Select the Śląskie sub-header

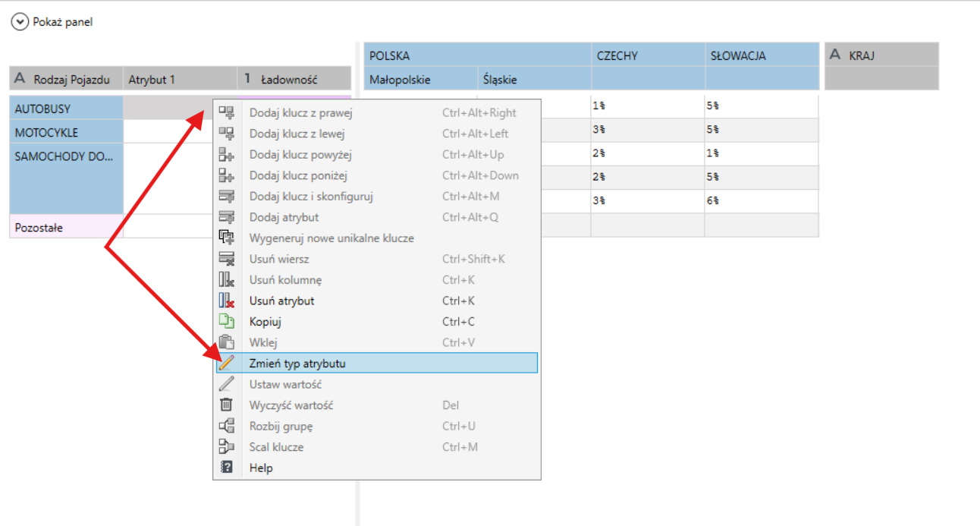[x=535, y=79]
